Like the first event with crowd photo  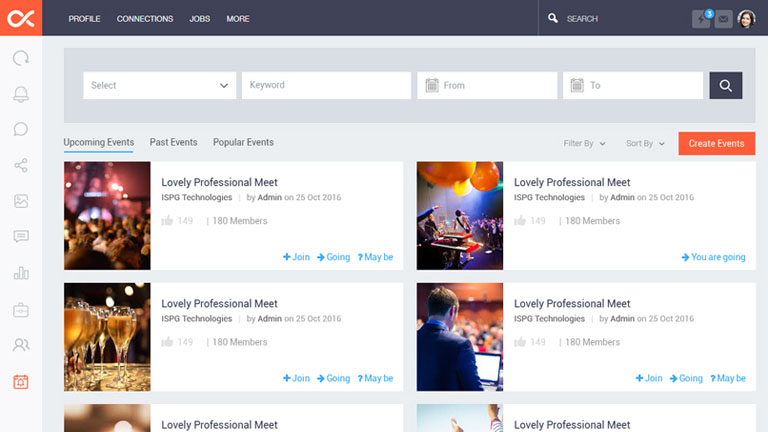pos(168,220)
